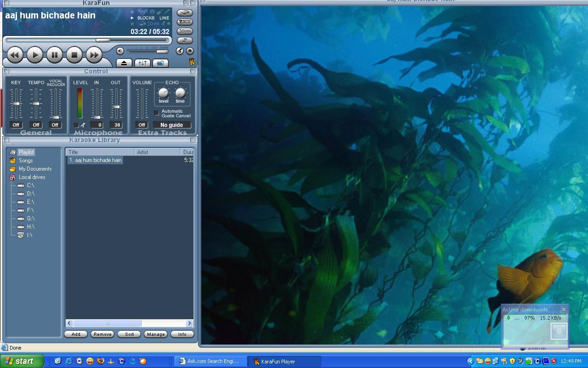Viewport: 588px width, 368px height.
Task: Toggle the microphone enable checkbox
Action: [76, 125]
